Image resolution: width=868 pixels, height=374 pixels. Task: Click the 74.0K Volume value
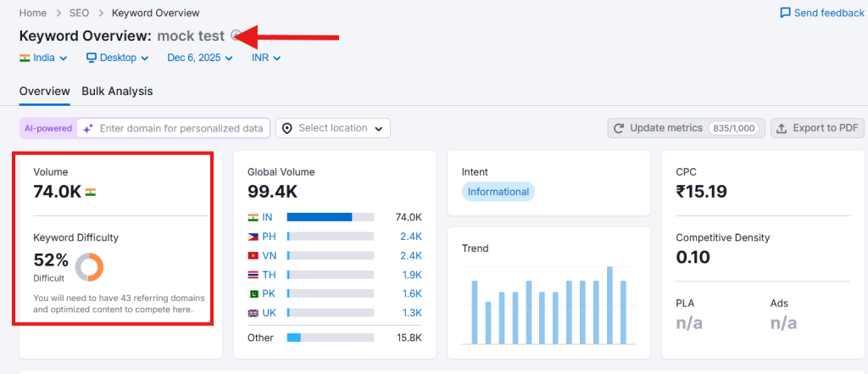(57, 192)
